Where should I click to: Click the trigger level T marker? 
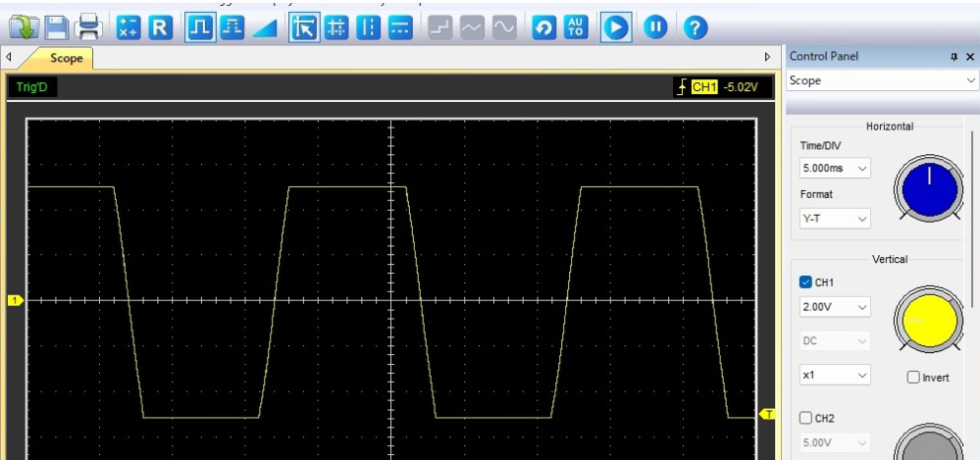pos(767,414)
